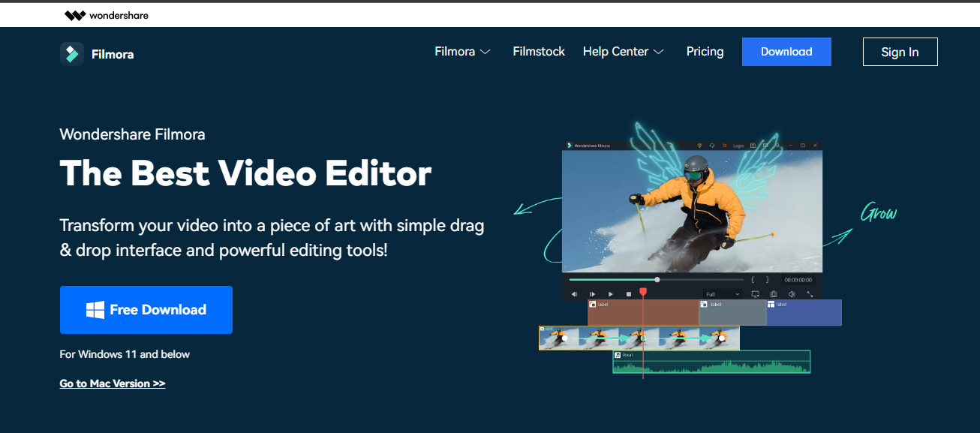
Task: Click the Play icon in the preview mockup
Action: [x=611, y=294]
